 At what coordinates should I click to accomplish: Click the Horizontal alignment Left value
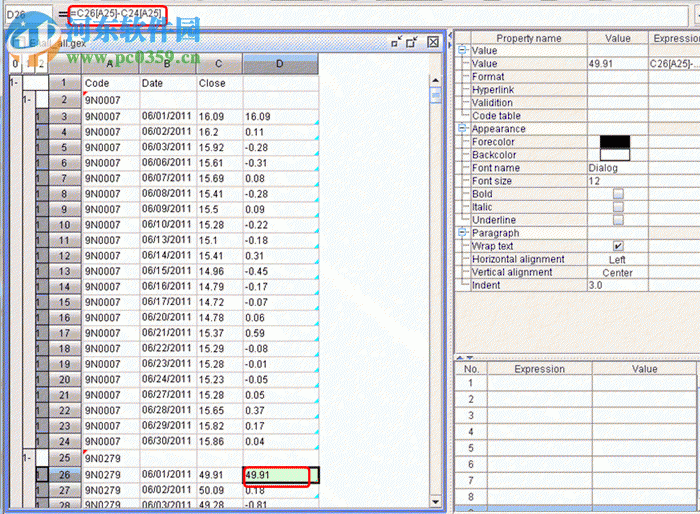[x=617, y=259]
